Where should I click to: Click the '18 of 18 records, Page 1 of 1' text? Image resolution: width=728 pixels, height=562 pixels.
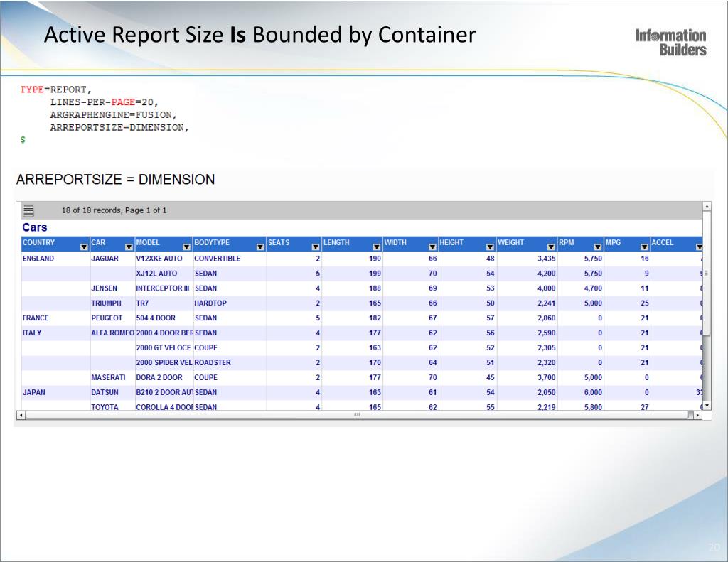(x=114, y=210)
